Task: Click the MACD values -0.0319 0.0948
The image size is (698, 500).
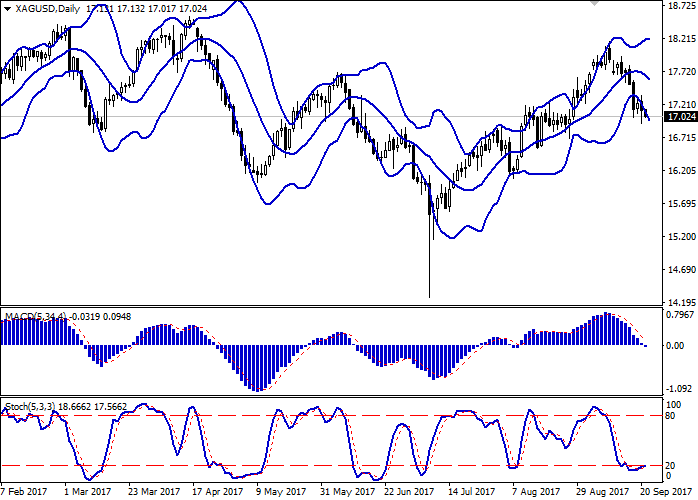Action: (x=100, y=317)
